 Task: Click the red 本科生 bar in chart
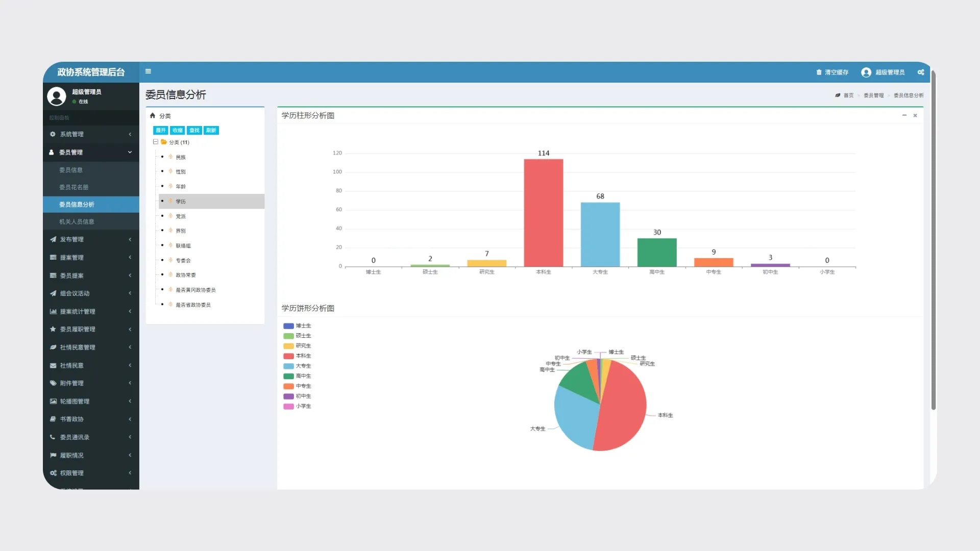coord(543,213)
